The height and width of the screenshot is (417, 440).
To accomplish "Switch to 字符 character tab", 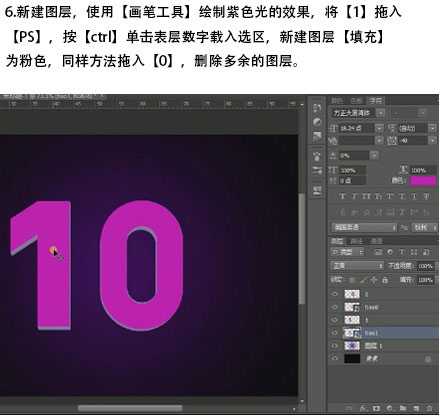I will [375, 101].
